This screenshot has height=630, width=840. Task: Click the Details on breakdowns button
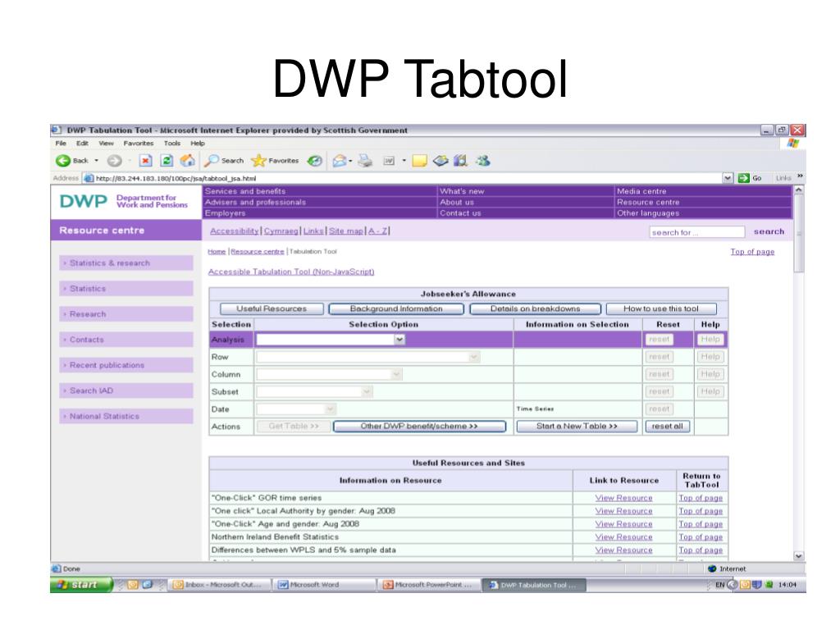coord(535,309)
